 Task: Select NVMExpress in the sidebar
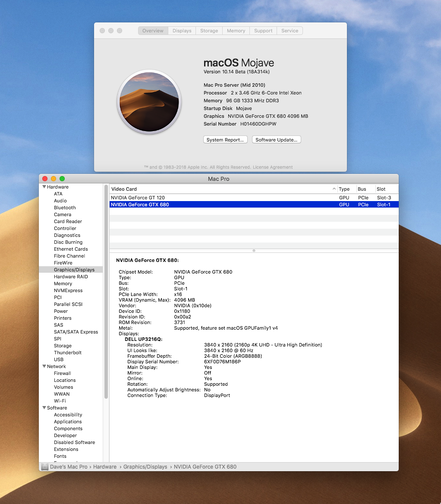tap(68, 290)
